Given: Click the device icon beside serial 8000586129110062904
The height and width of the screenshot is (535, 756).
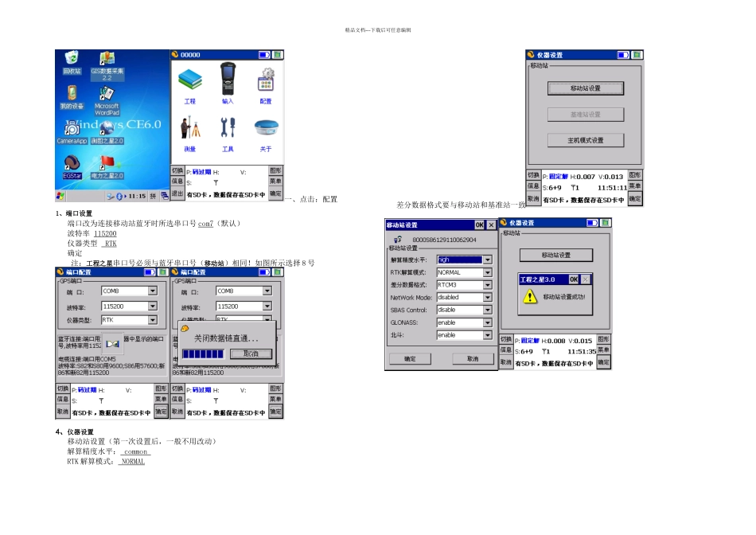Looking at the screenshot, I should click(398, 240).
